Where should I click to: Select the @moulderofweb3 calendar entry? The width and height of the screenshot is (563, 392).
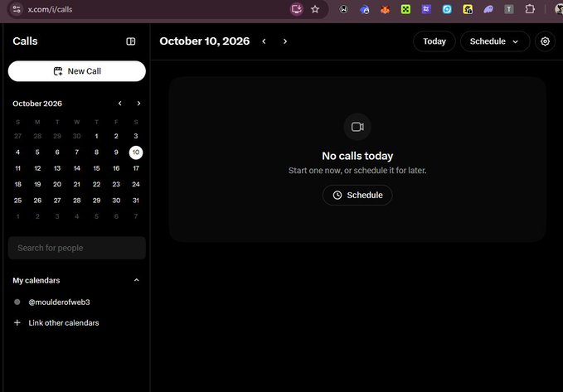(59, 302)
